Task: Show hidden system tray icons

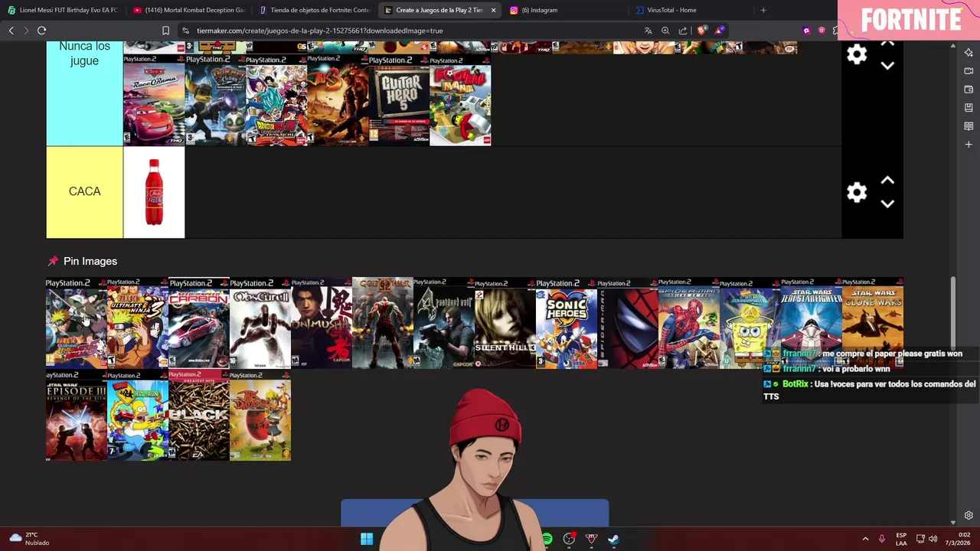Action: point(865,539)
